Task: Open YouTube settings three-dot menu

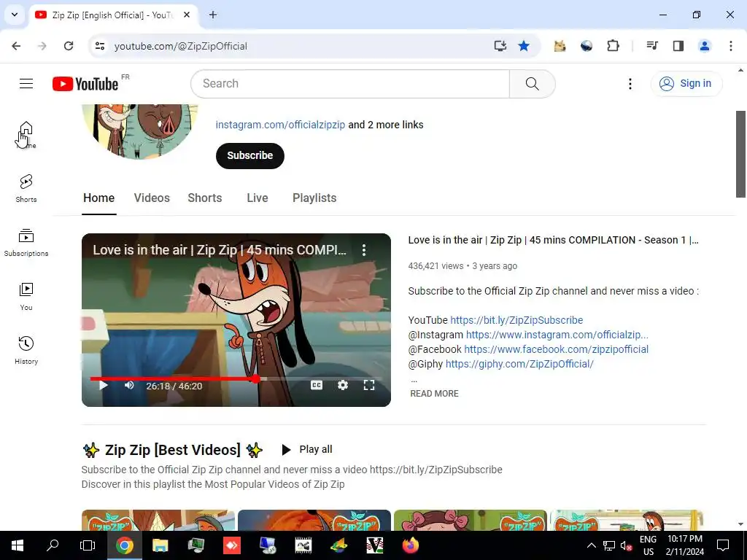Action: coord(630,84)
